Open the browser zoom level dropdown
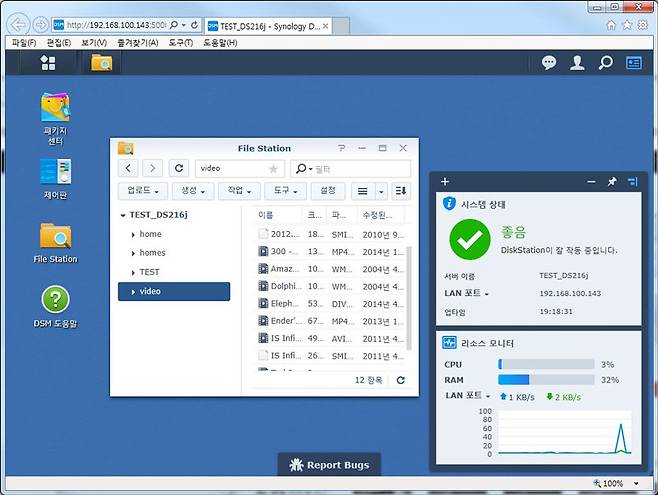658x495 pixels. pyautogui.click(x=636, y=483)
